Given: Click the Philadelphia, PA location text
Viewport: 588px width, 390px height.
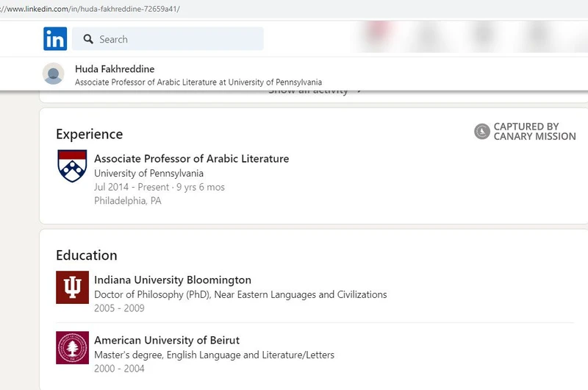Looking at the screenshot, I should coord(128,201).
